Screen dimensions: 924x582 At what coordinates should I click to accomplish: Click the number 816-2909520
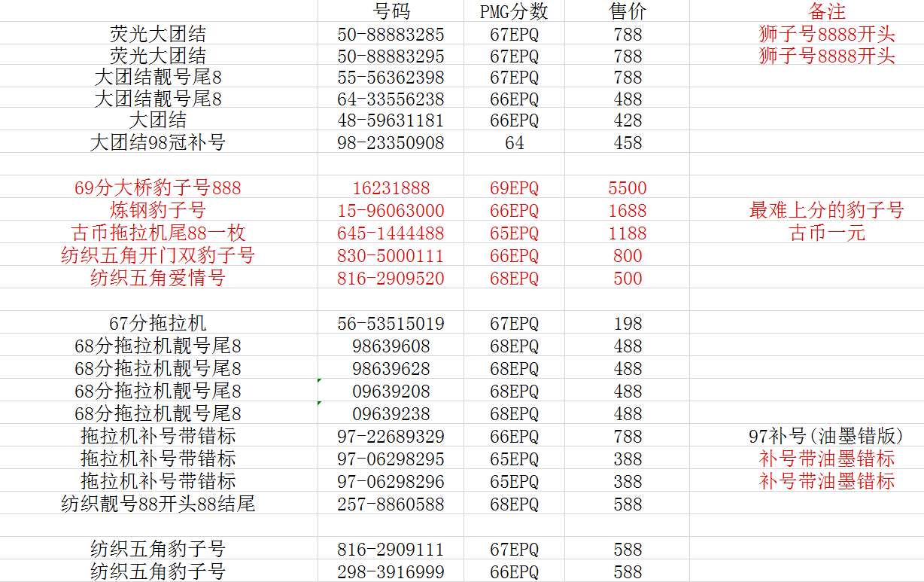pyautogui.click(x=391, y=278)
